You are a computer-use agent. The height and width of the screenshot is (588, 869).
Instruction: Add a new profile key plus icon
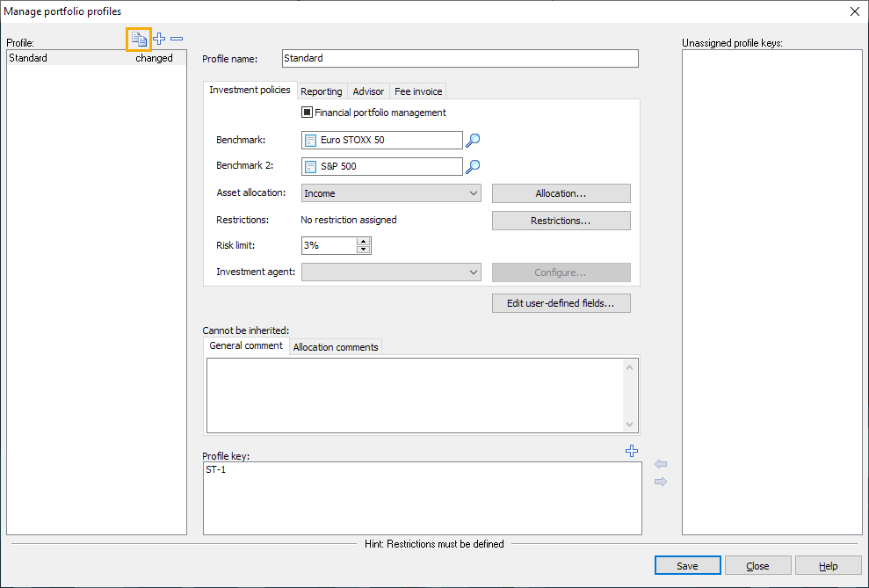(x=631, y=451)
